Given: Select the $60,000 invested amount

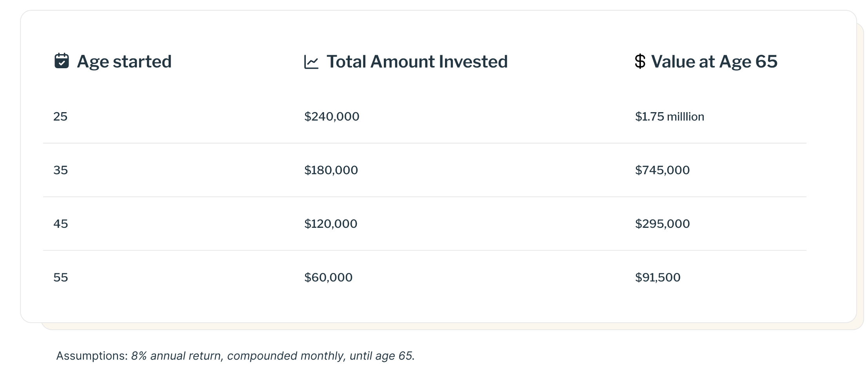Looking at the screenshot, I should pos(328,278).
